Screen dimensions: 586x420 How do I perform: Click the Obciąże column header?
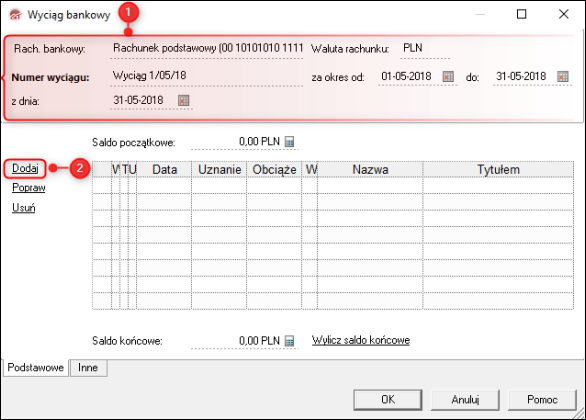point(274,170)
